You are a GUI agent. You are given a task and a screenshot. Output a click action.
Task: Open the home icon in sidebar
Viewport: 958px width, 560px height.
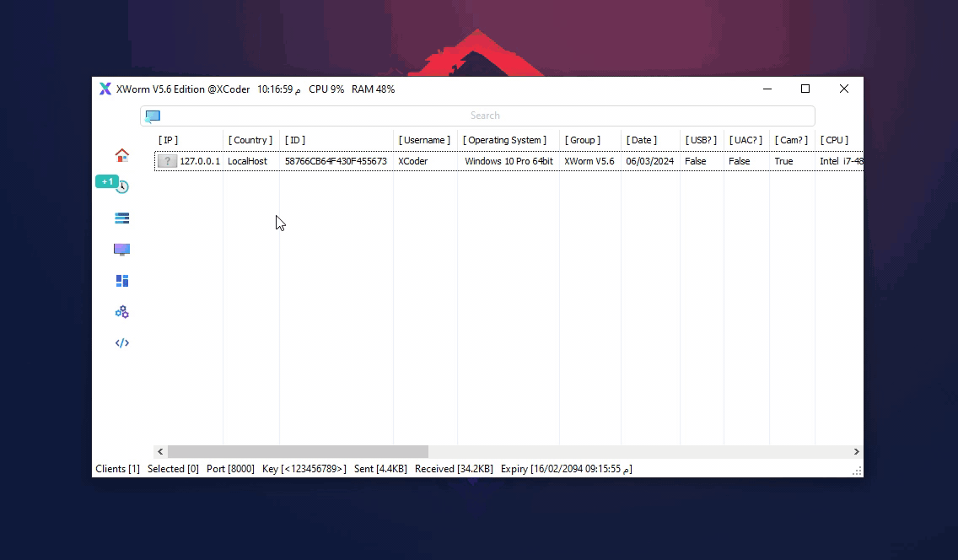tap(121, 155)
